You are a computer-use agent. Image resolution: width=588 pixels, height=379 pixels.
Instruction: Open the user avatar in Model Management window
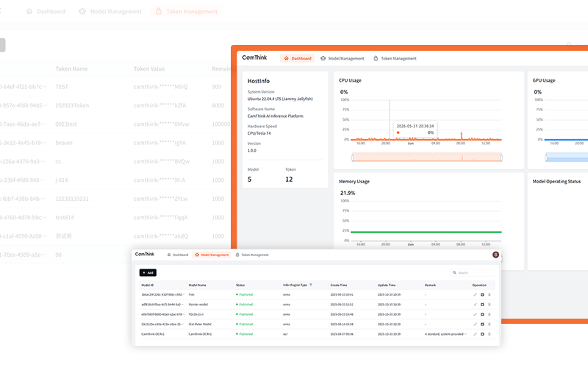(495, 255)
